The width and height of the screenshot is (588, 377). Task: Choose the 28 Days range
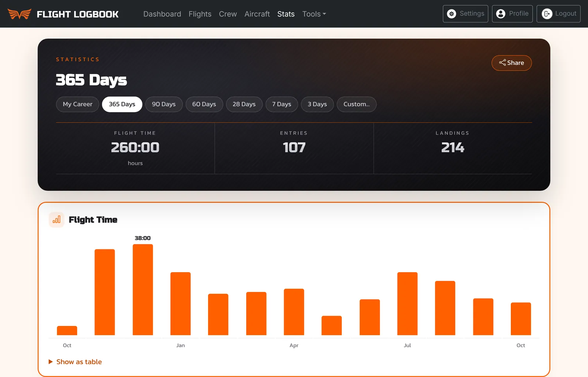[244, 104]
